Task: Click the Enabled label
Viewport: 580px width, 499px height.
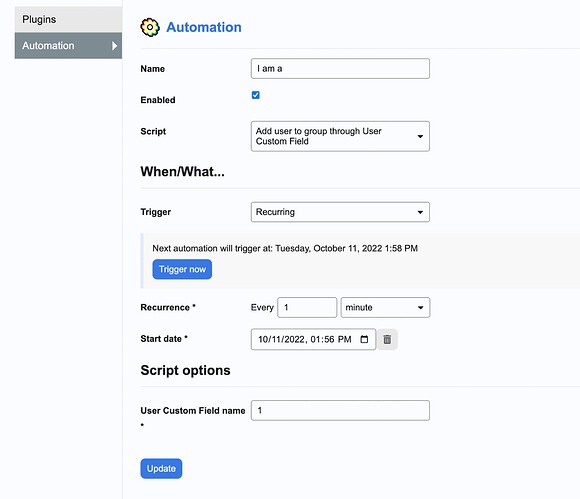Action: 158,100
